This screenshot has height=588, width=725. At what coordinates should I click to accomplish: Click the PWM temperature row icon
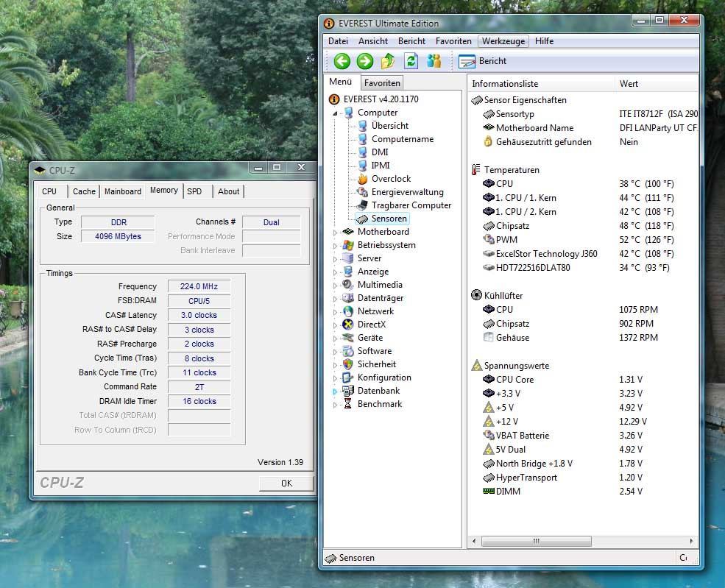pyautogui.click(x=489, y=239)
